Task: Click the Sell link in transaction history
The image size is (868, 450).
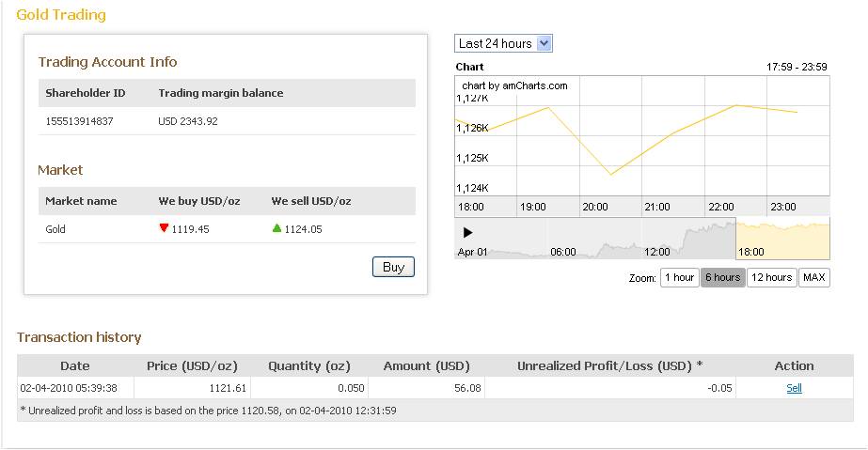Action: pyautogui.click(x=794, y=388)
